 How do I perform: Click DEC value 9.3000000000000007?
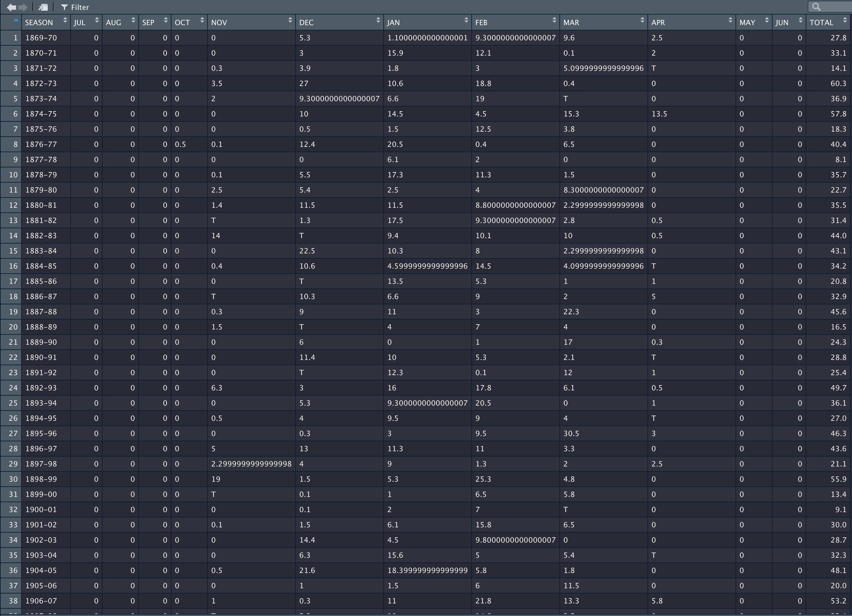(339, 99)
